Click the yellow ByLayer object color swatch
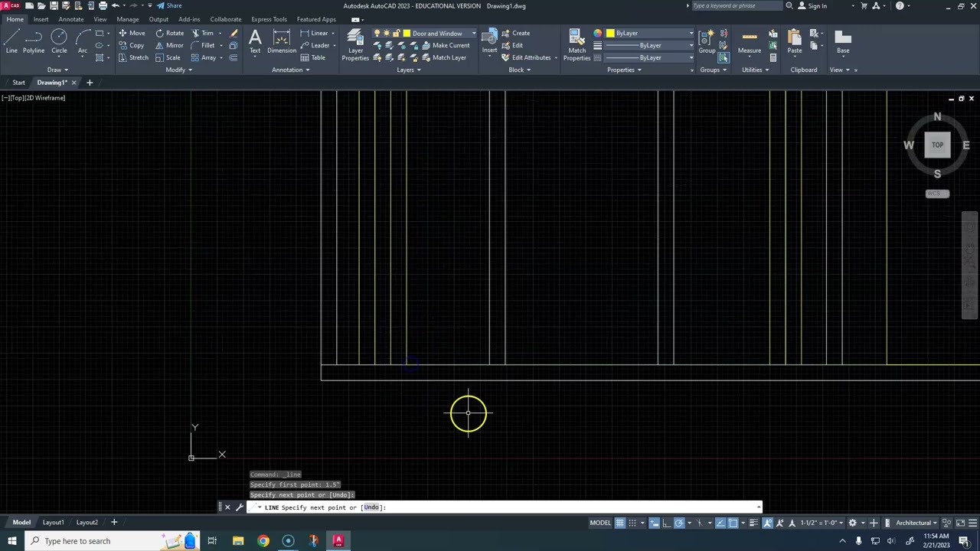 tap(610, 33)
